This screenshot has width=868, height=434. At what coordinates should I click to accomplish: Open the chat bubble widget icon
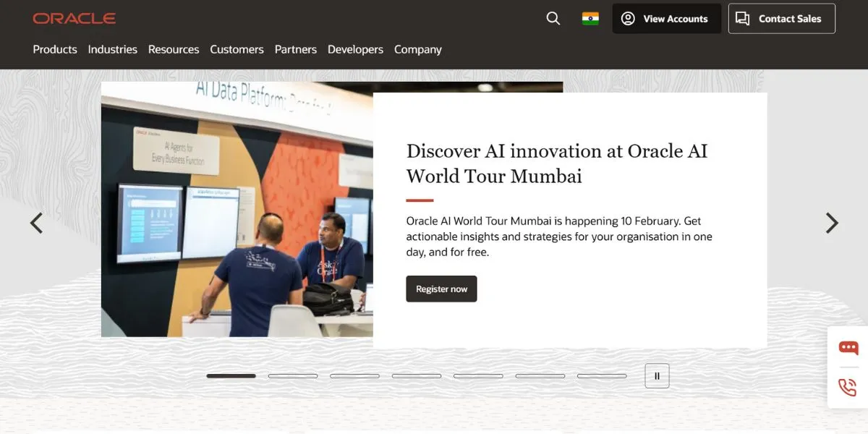click(x=848, y=348)
